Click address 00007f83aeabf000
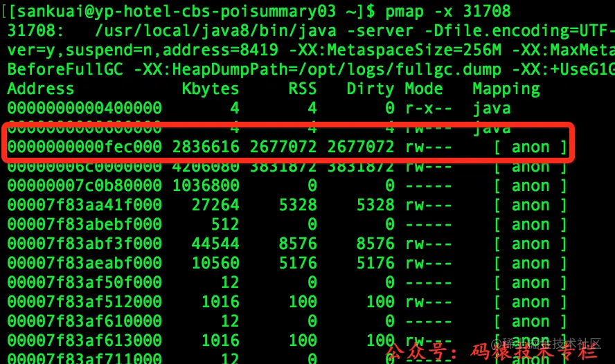Screen dimensions: 615x364 pyautogui.click(x=84, y=263)
